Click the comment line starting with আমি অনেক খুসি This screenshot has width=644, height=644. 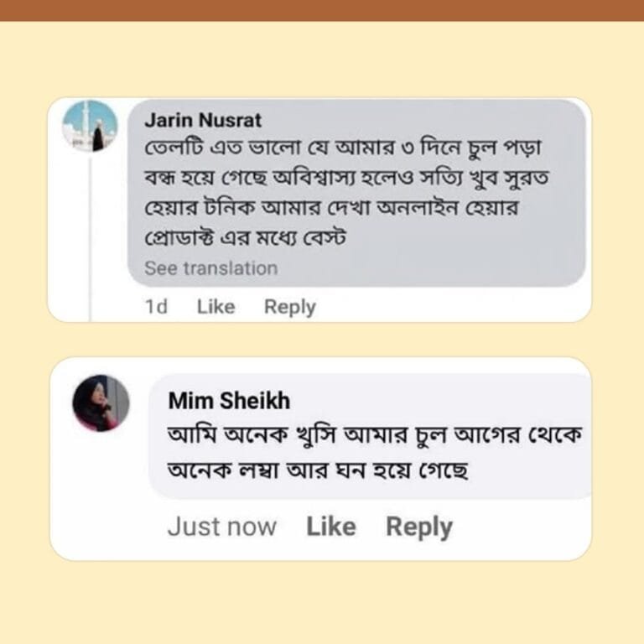point(375,436)
